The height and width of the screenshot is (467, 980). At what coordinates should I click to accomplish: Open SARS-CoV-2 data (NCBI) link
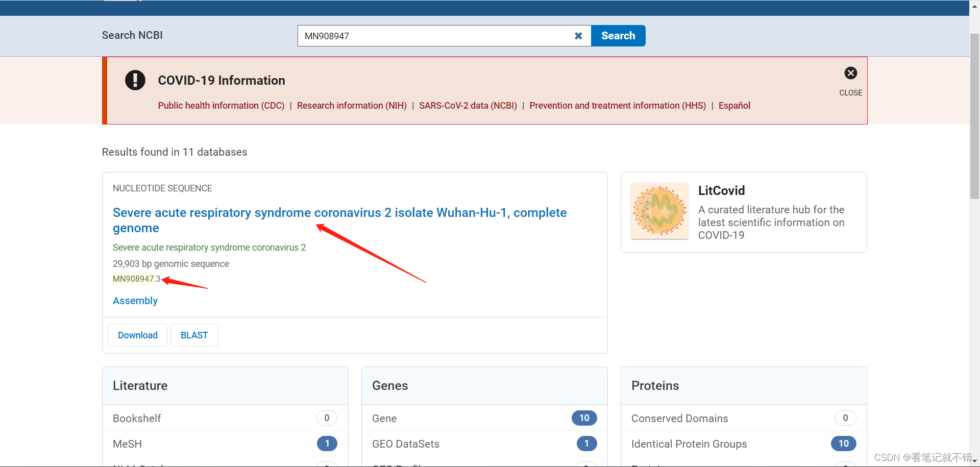click(x=468, y=106)
